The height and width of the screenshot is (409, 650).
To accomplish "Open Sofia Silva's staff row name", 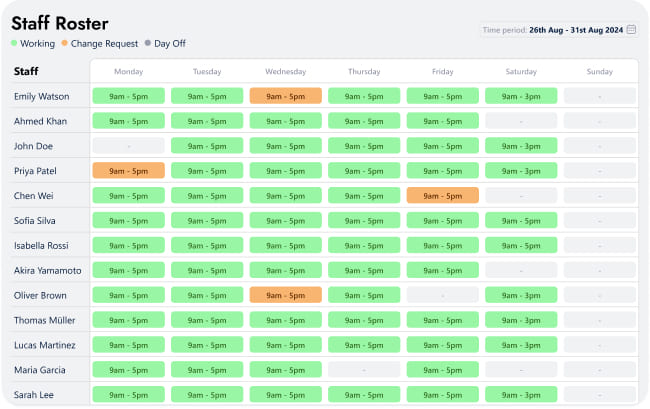I will 34,221.
